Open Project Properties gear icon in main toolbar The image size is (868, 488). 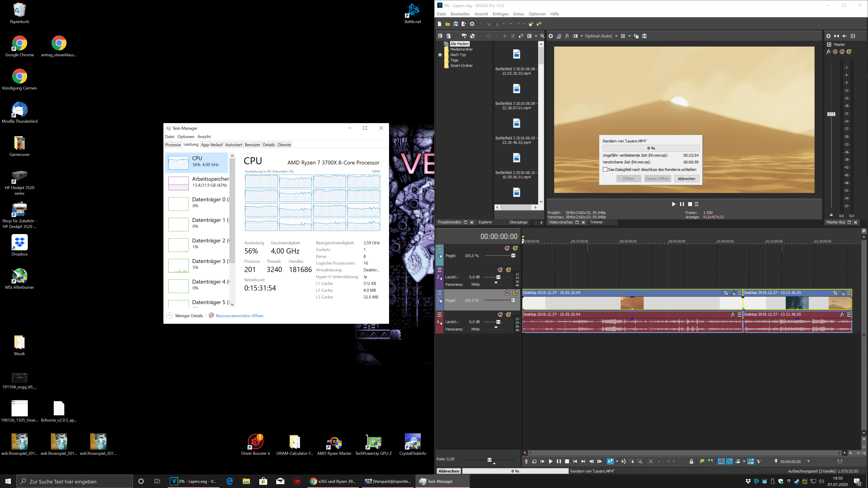(472, 24)
